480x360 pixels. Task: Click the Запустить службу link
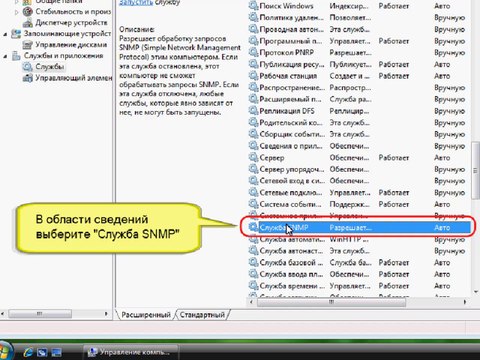pos(136,3)
